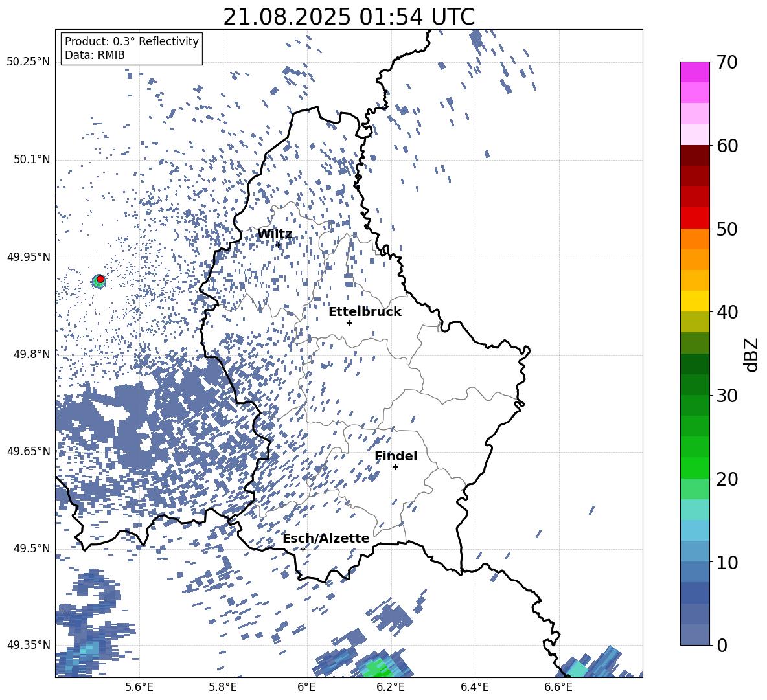The image size is (767, 700).
Task: Click the Esch/Alzette city label
Action: (326, 538)
